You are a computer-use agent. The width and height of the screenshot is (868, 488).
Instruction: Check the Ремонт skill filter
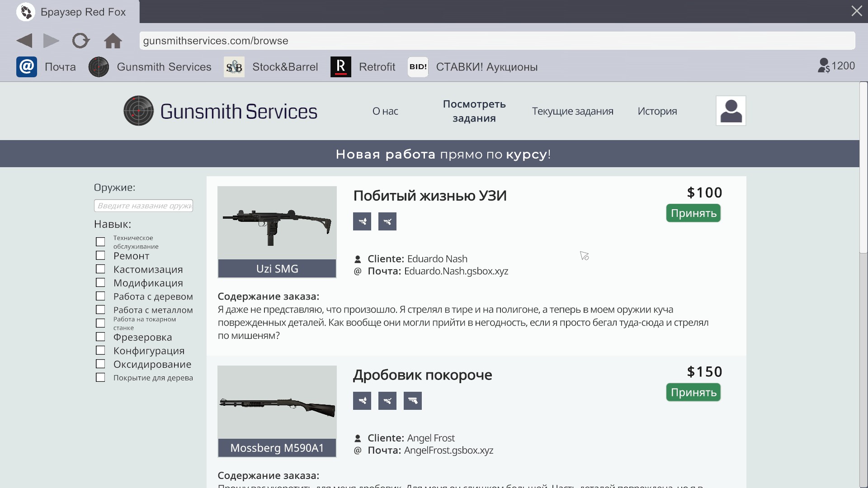coord(100,255)
